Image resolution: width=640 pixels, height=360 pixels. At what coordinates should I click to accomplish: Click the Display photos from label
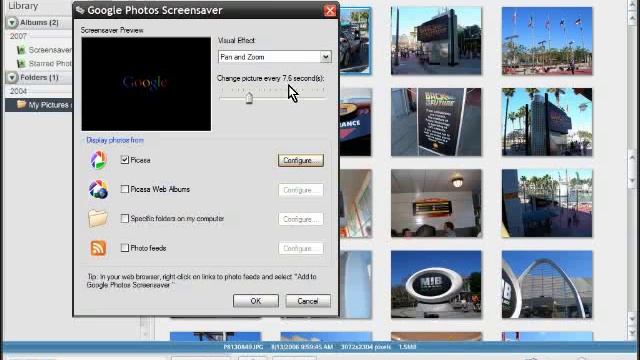pos(115,140)
